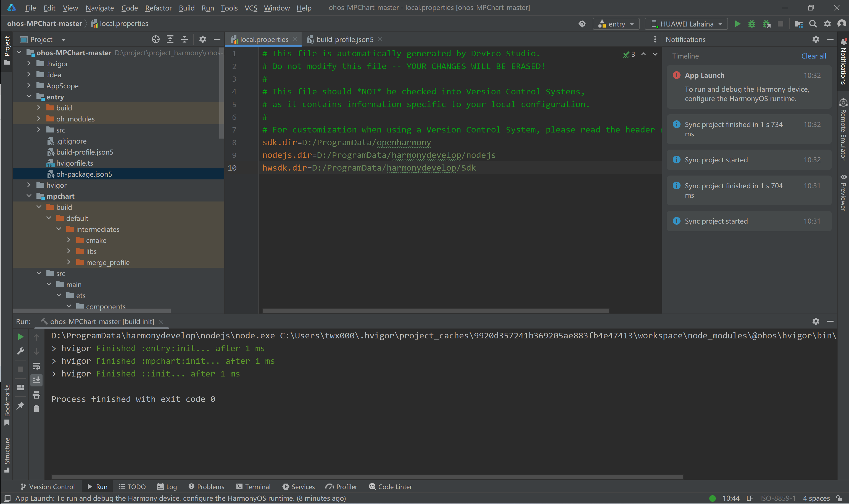Clear run output with trash icon
The height and width of the screenshot is (504, 849).
36,409
